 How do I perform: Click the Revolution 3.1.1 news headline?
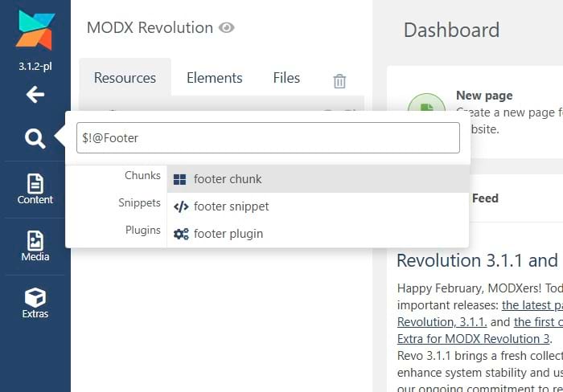point(479,260)
